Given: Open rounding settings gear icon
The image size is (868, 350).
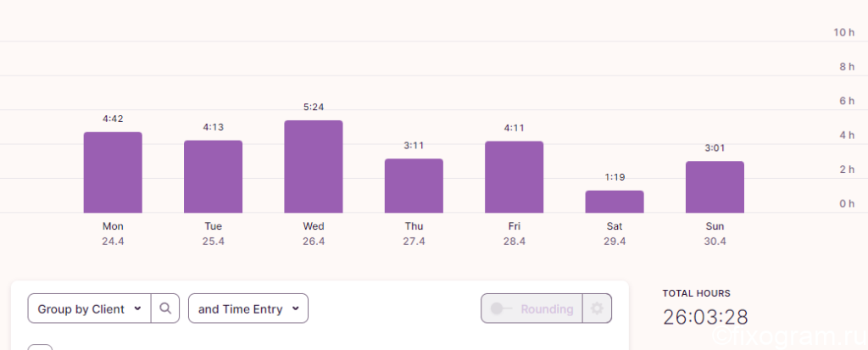Looking at the screenshot, I should [x=597, y=308].
